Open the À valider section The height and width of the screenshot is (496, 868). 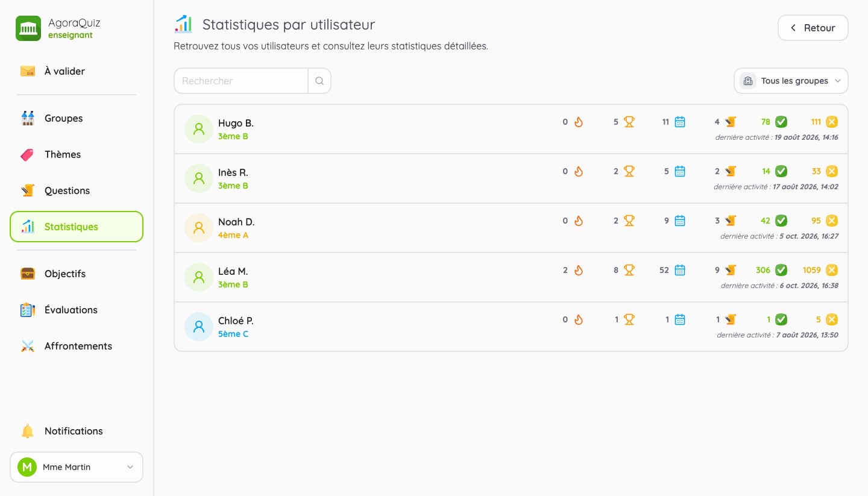tap(77, 71)
